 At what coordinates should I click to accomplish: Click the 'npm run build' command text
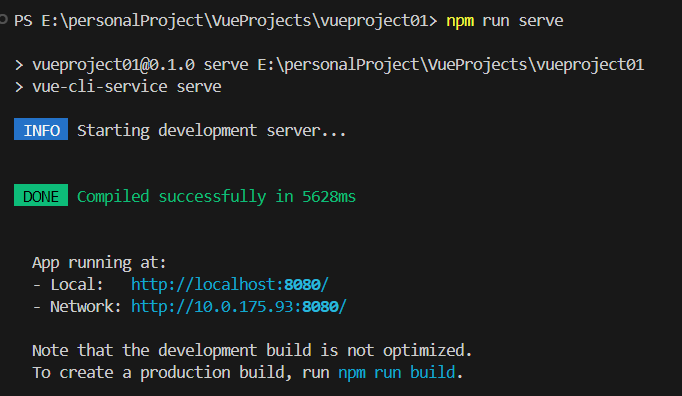coord(397,373)
